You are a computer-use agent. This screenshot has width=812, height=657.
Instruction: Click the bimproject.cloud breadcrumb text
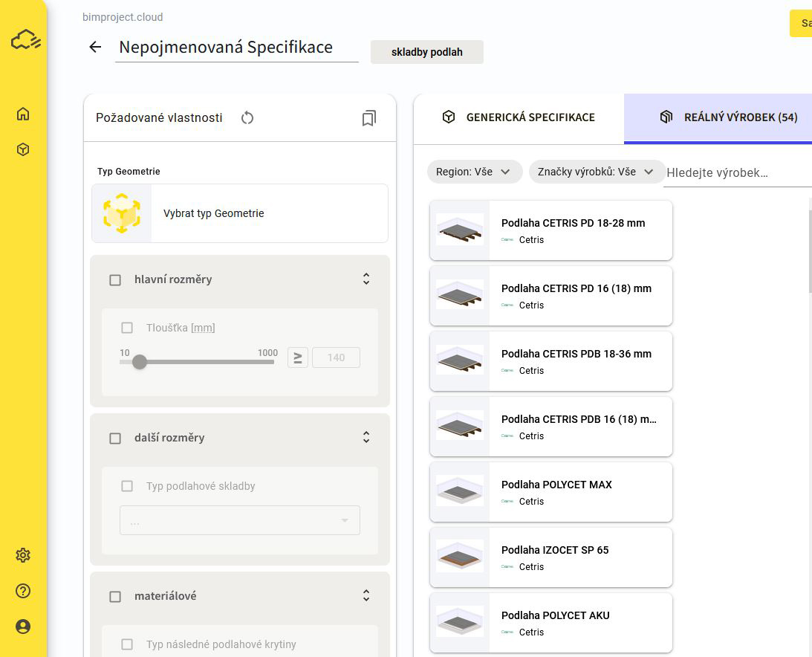123,17
